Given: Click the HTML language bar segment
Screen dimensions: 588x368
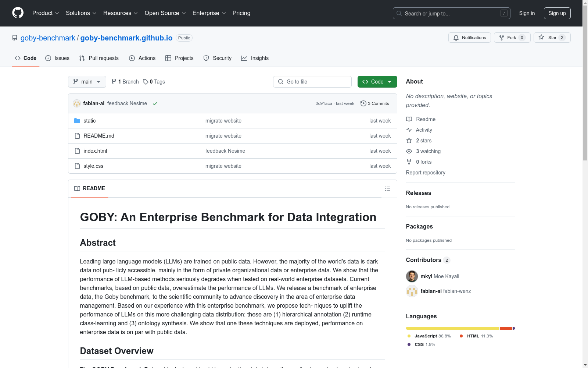Looking at the screenshot, I should [506, 328].
